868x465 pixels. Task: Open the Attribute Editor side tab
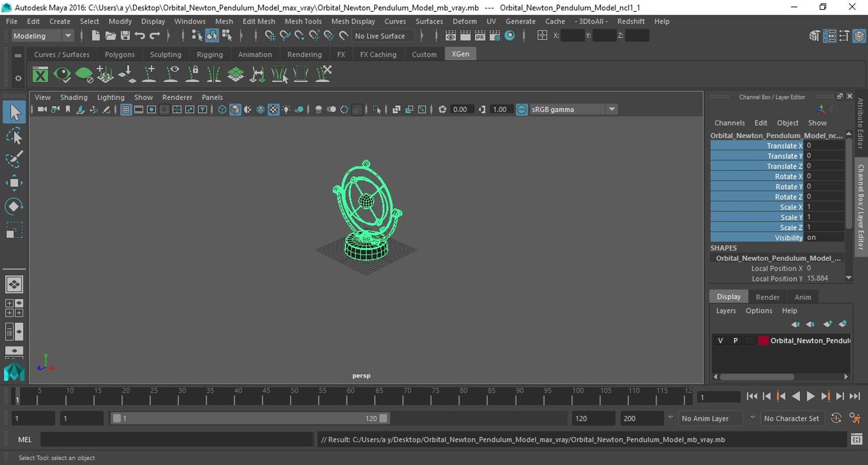click(860, 123)
